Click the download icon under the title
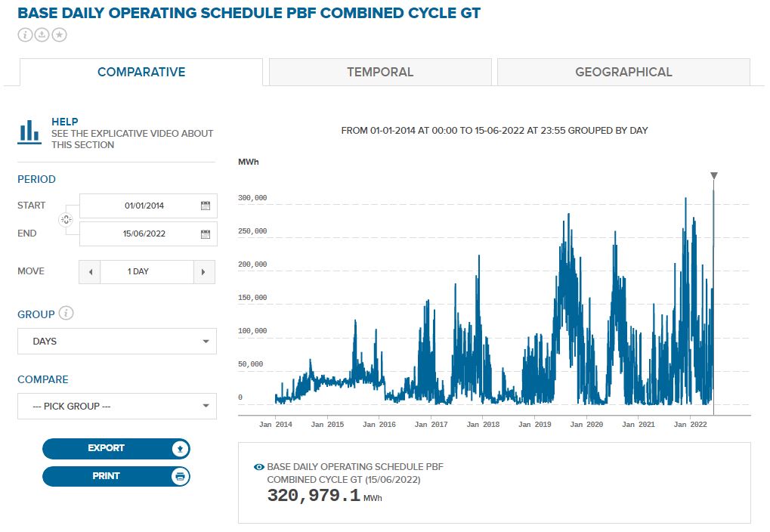770x532 pixels. click(x=42, y=35)
